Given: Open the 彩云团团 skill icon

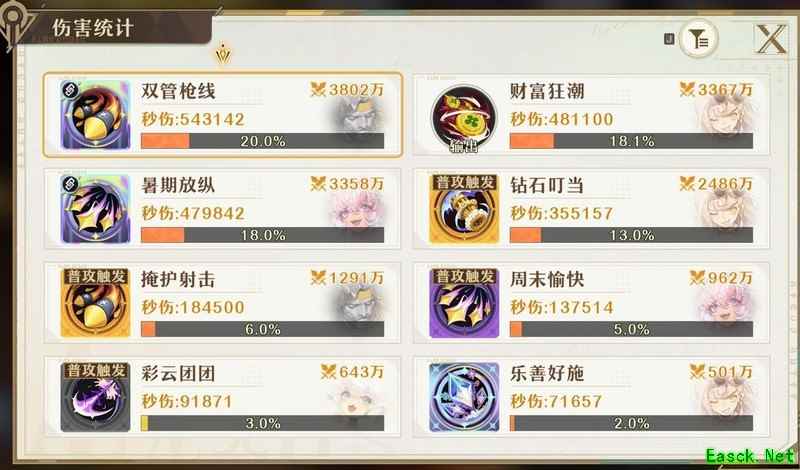Looking at the screenshot, I should click(x=95, y=397).
